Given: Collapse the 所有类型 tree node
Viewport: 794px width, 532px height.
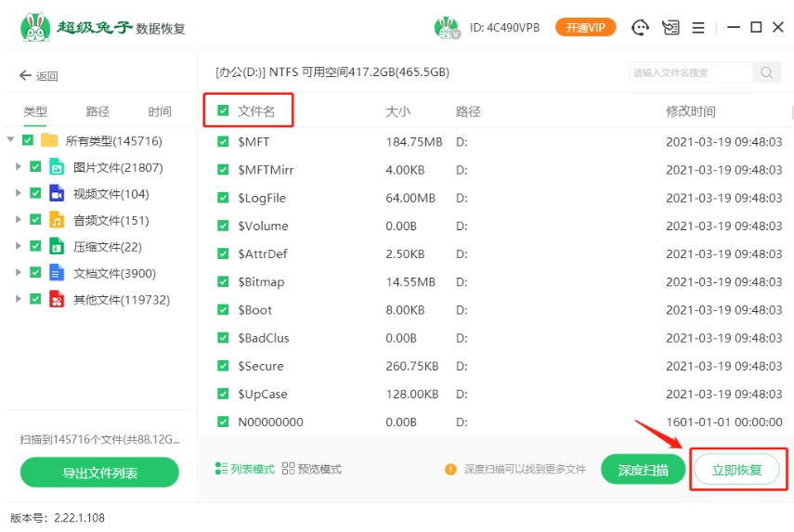Looking at the screenshot, I should click(x=10, y=140).
